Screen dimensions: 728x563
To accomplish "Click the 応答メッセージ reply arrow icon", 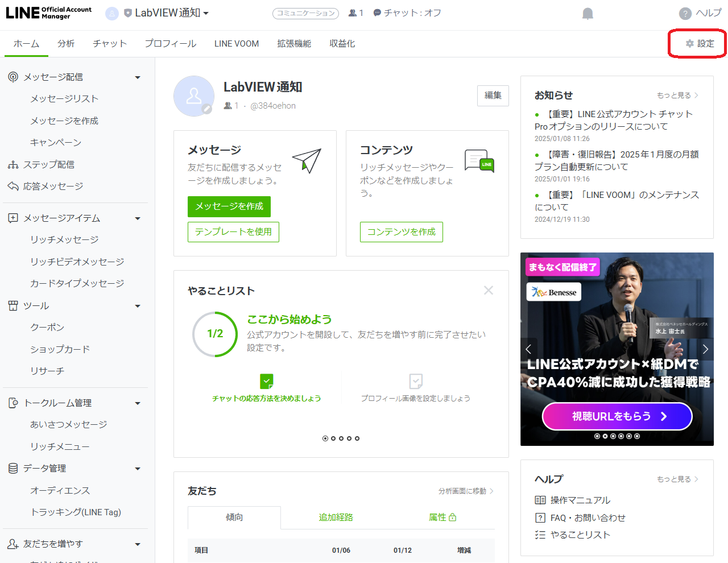I will pyautogui.click(x=13, y=187).
